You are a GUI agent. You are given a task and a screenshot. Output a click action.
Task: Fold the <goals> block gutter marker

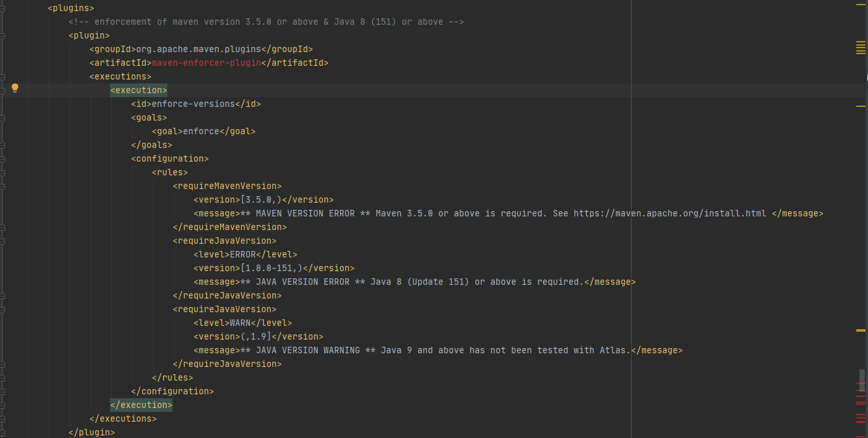[2, 118]
